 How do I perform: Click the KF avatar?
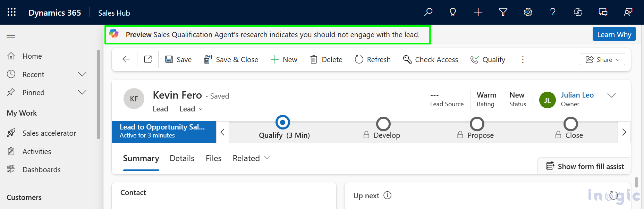(134, 99)
